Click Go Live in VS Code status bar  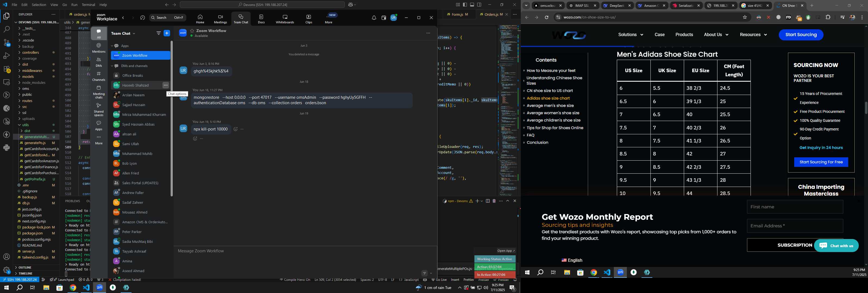pyautogui.click(x=439, y=280)
